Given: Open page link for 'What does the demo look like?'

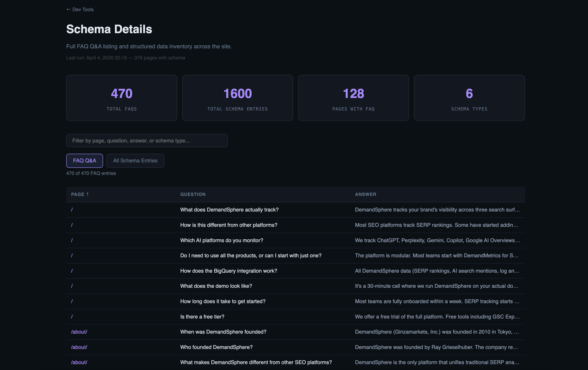Looking at the screenshot, I should click(x=72, y=286).
